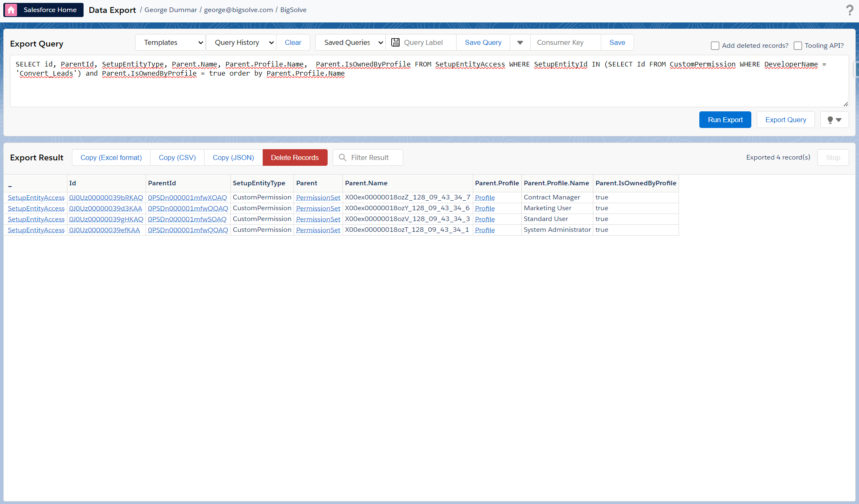Click BigSolve link in header breadcrumb
This screenshot has width=859, height=504.
coord(293,10)
